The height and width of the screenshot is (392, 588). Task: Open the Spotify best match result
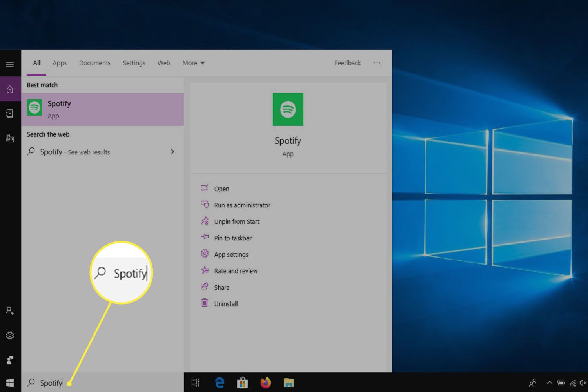[103, 109]
